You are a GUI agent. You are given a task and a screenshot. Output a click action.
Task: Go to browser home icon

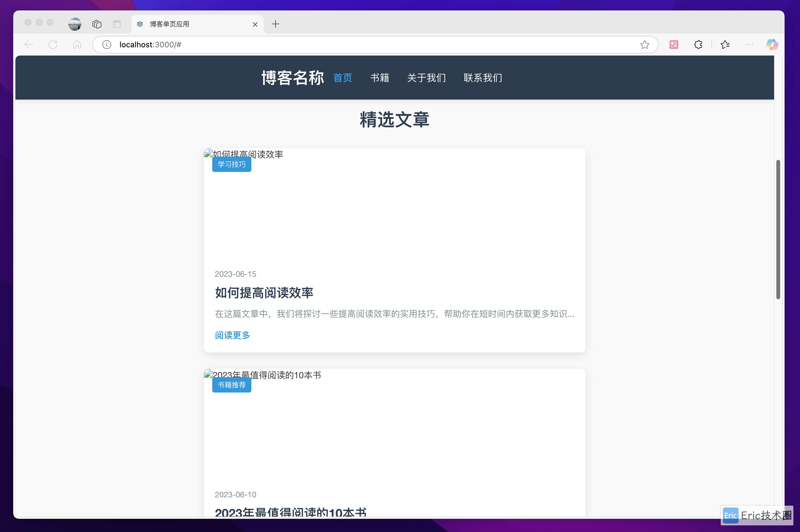tap(77, 45)
